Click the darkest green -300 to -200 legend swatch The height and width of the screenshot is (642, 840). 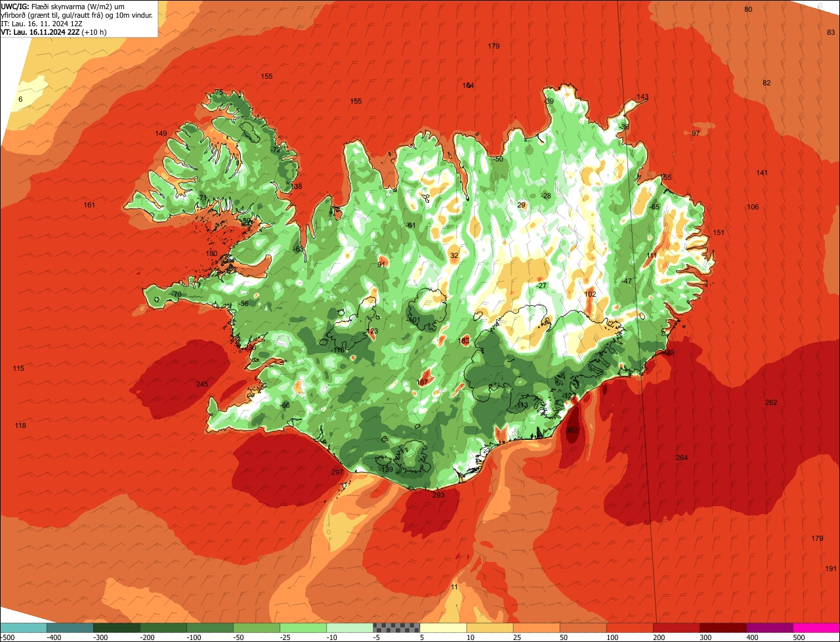pos(117,628)
